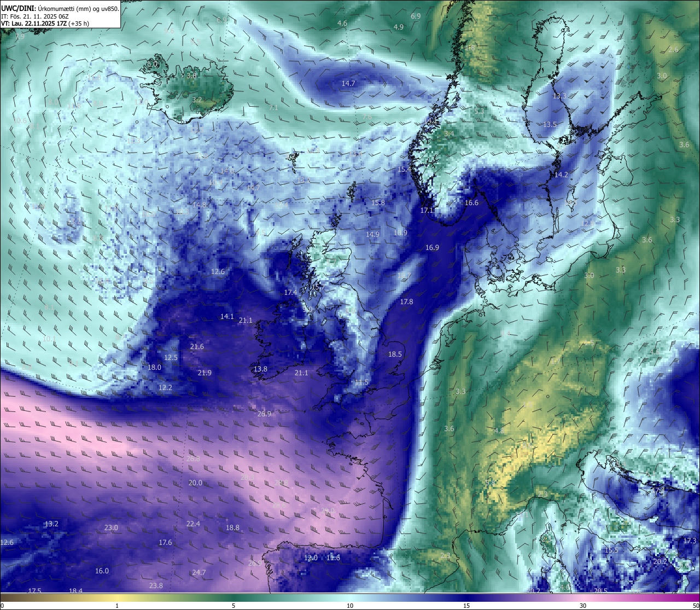Click the map value '23.8'
Screen dimensions: 700x610
tap(156, 586)
